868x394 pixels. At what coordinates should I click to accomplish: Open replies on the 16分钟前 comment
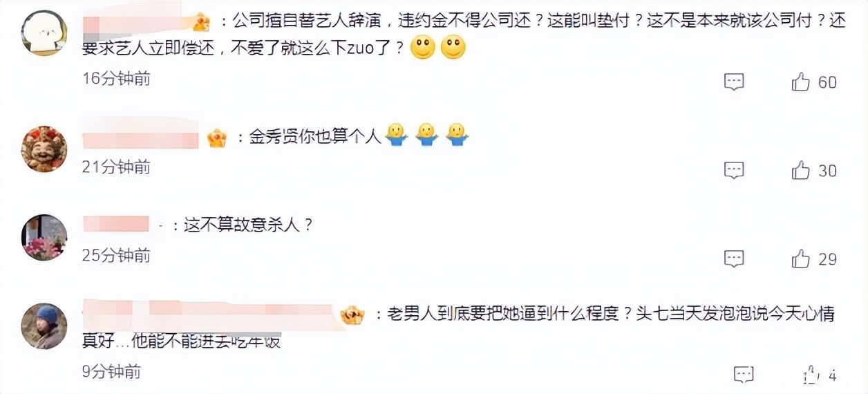click(x=734, y=82)
